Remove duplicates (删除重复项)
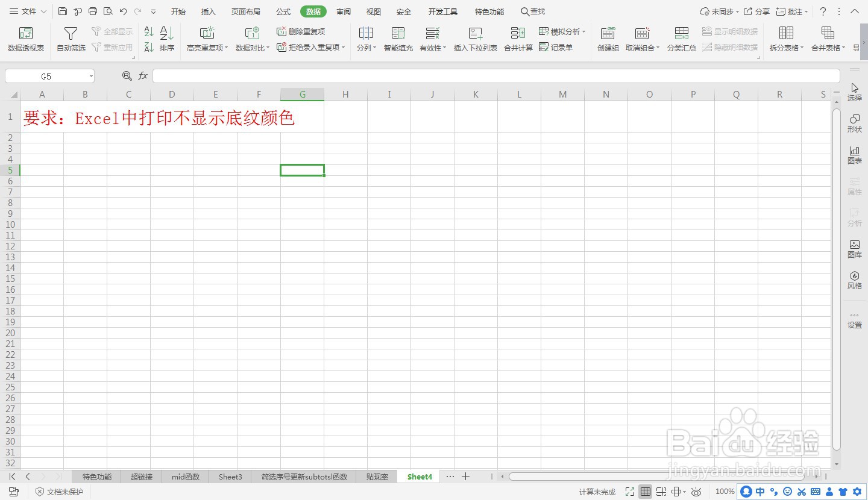 pos(301,32)
